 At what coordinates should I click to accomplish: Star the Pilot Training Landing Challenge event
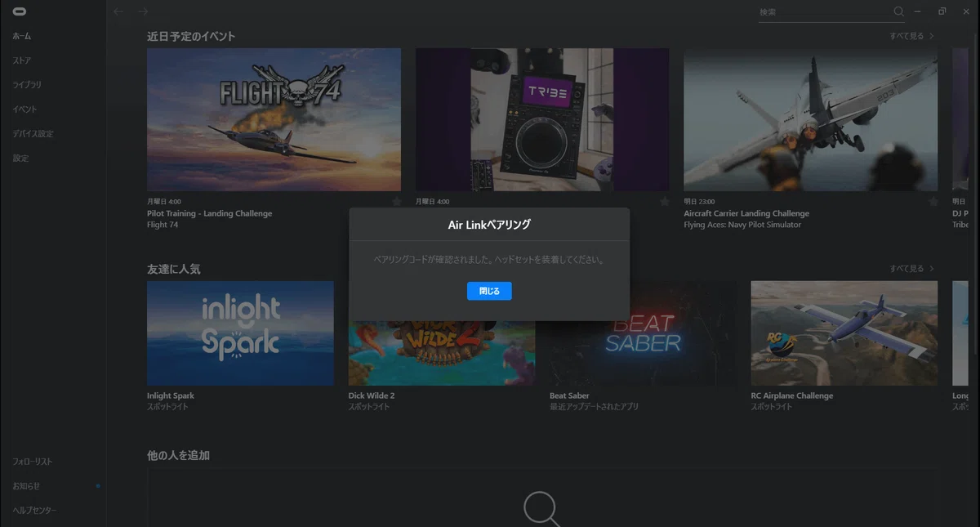coord(397,201)
